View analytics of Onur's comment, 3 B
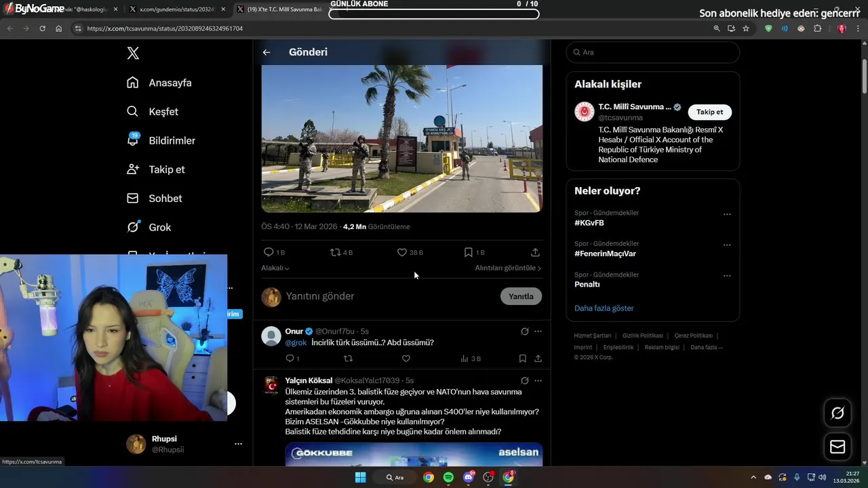The image size is (868, 488). tap(471, 359)
